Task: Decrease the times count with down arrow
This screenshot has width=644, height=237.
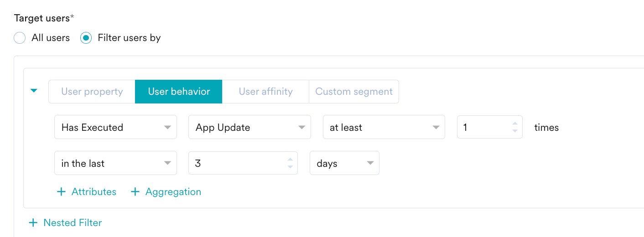Action: (515, 131)
